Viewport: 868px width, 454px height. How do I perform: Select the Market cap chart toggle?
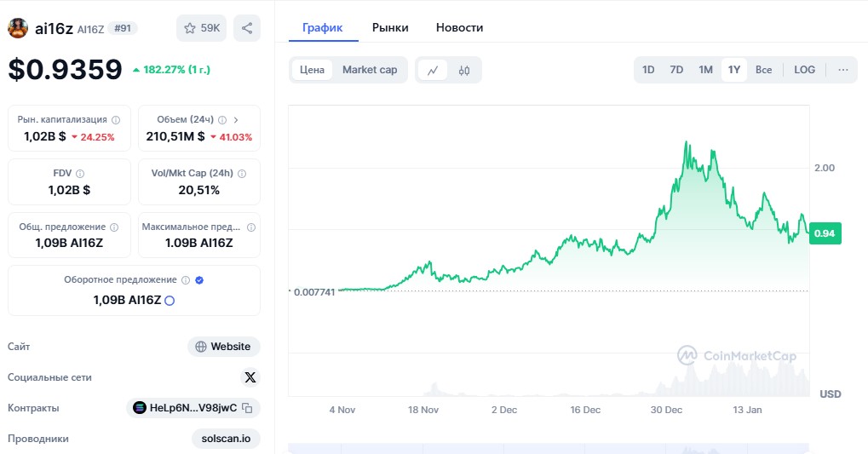[x=370, y=70]
